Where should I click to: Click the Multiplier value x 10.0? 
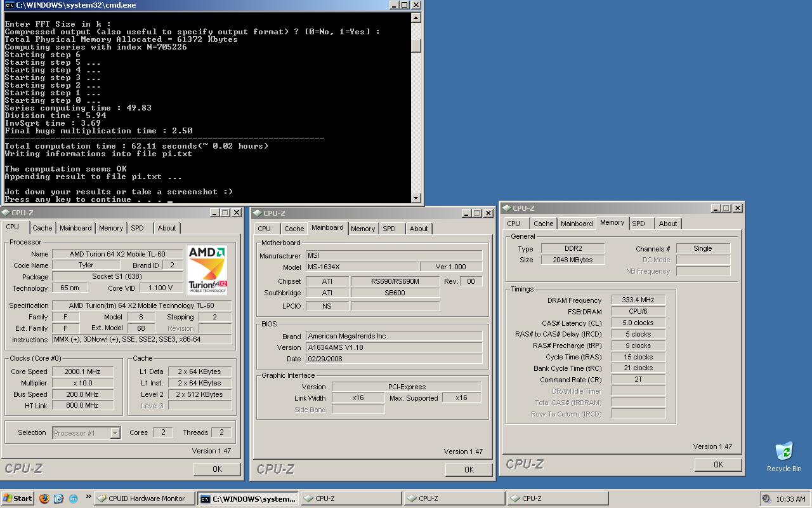click(x=82, y=383)
